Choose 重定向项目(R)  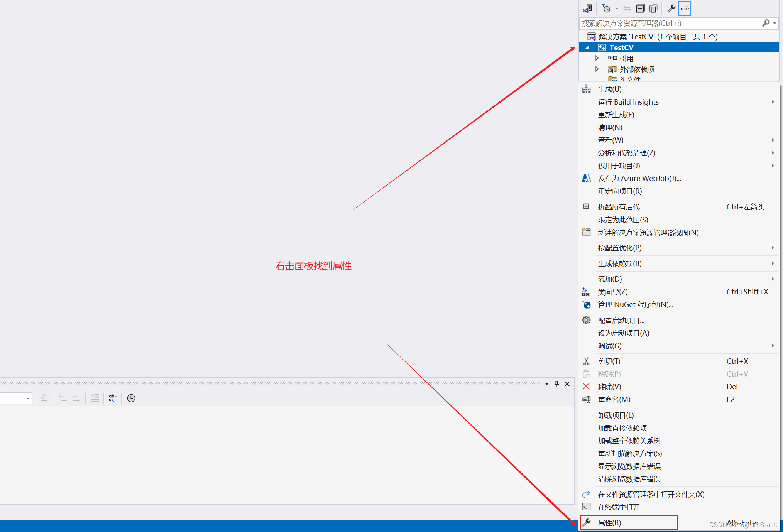click(x=679, y=191)
